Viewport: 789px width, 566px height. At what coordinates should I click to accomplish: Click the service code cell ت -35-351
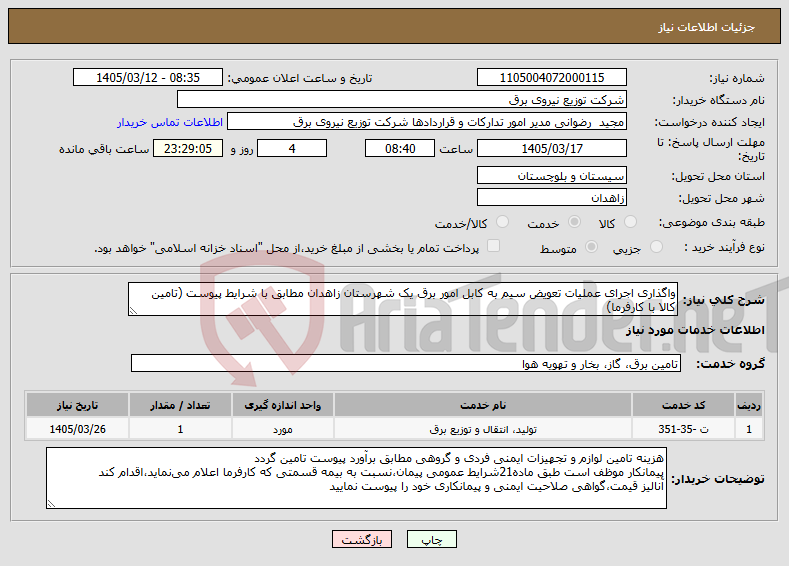[683, 429]
